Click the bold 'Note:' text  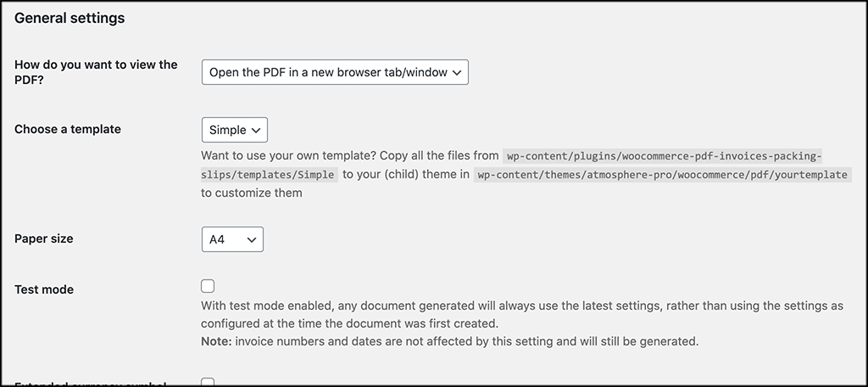217,341
